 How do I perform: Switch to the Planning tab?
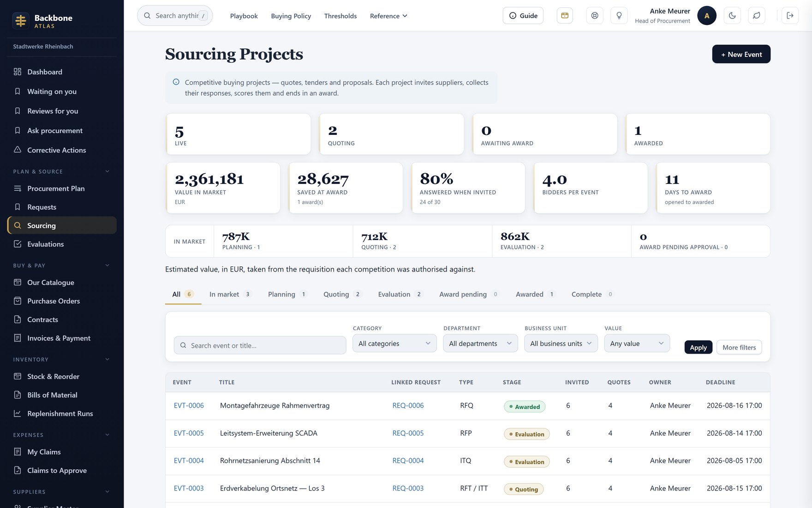287,294
